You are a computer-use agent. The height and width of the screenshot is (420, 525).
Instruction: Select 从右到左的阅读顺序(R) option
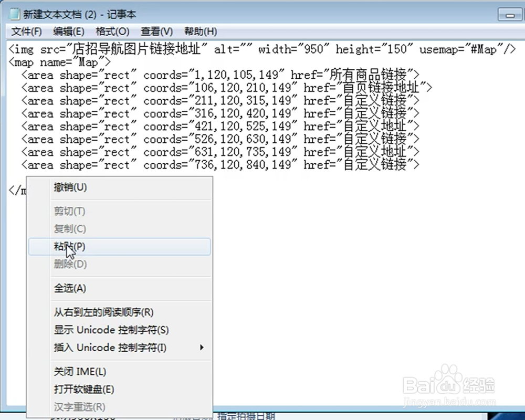click(120, 312)
